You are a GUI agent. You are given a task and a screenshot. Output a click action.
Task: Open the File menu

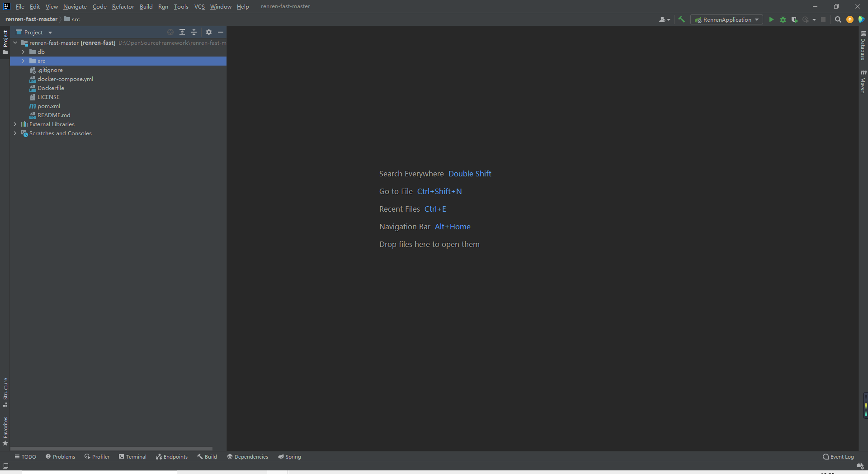click(20, 6)
